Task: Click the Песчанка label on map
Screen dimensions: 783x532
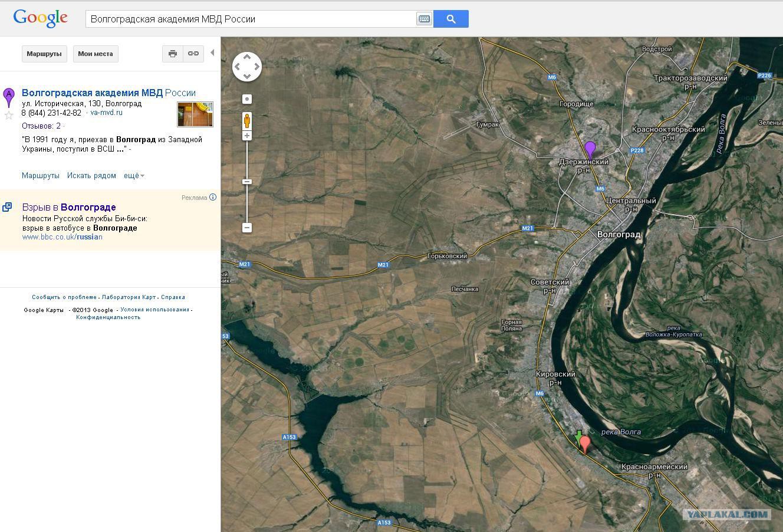Action: coord(465,289)
